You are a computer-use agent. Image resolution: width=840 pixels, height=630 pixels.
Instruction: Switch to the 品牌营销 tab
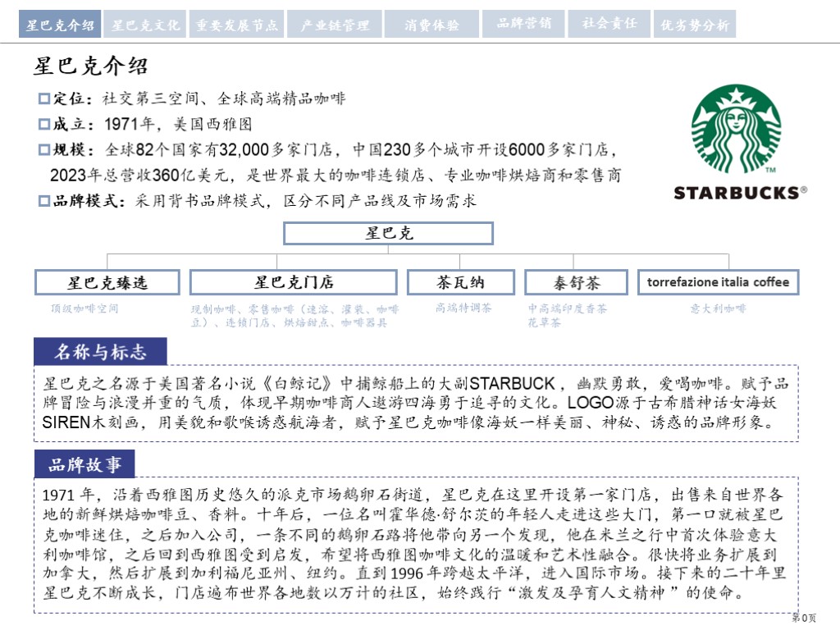[x=523, y=25]
